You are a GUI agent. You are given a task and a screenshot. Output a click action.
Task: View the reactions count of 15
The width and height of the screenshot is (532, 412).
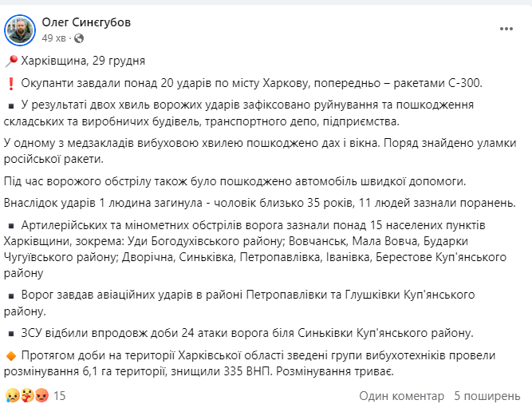tap(59, 394)
